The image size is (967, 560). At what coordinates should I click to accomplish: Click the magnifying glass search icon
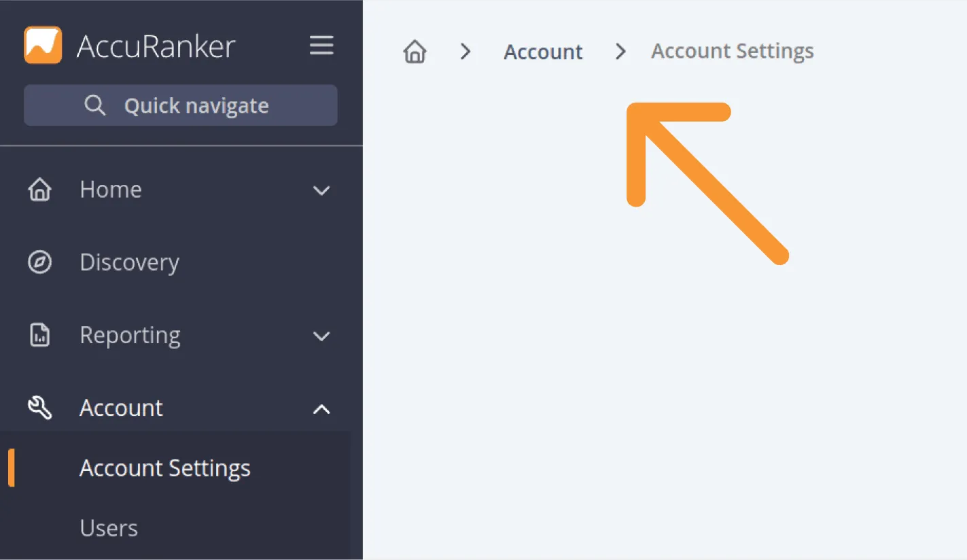tap(94, 105)
